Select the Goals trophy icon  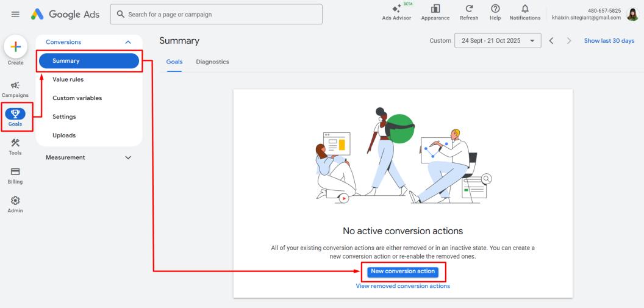coord(15,113)
